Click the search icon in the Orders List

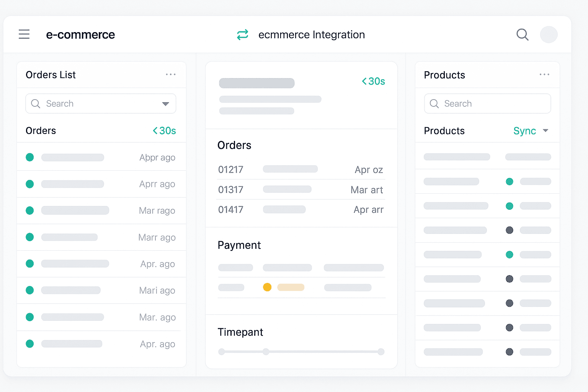[36, 103]
